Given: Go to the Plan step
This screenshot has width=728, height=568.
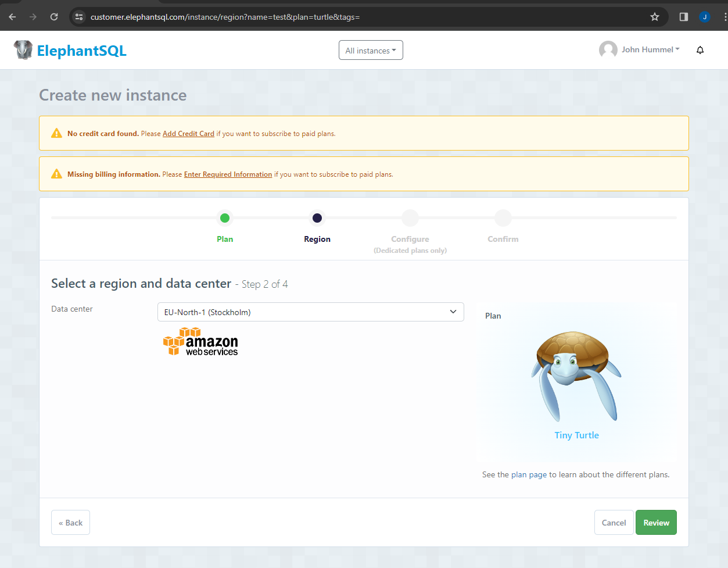Looking at the screenshot, I should [225, 227].
